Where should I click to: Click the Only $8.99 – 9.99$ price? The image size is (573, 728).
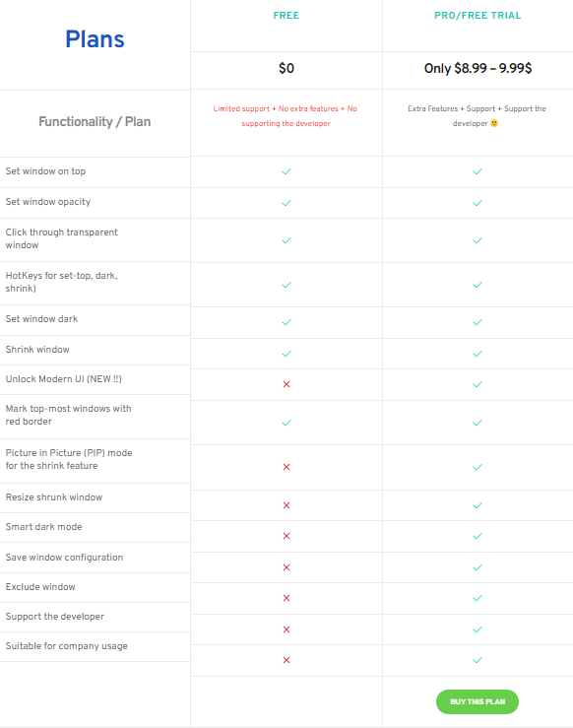[x=477, y=68]
